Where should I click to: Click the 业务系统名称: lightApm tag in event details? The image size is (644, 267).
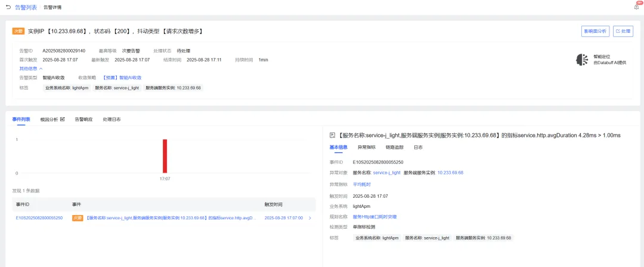(377, 238)
